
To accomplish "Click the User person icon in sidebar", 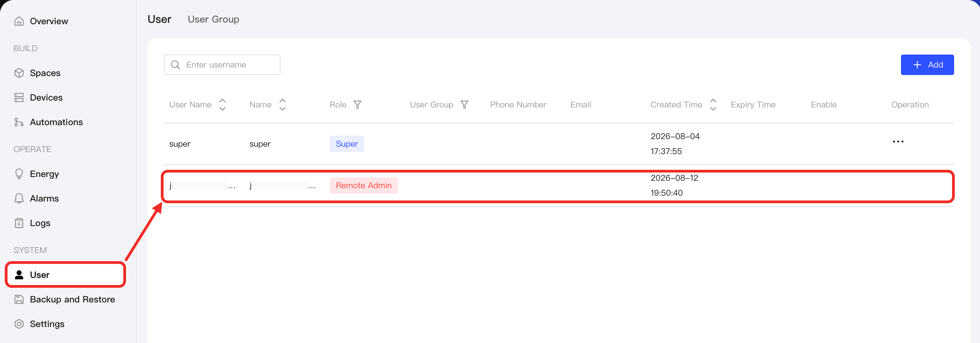I will 19,275.
